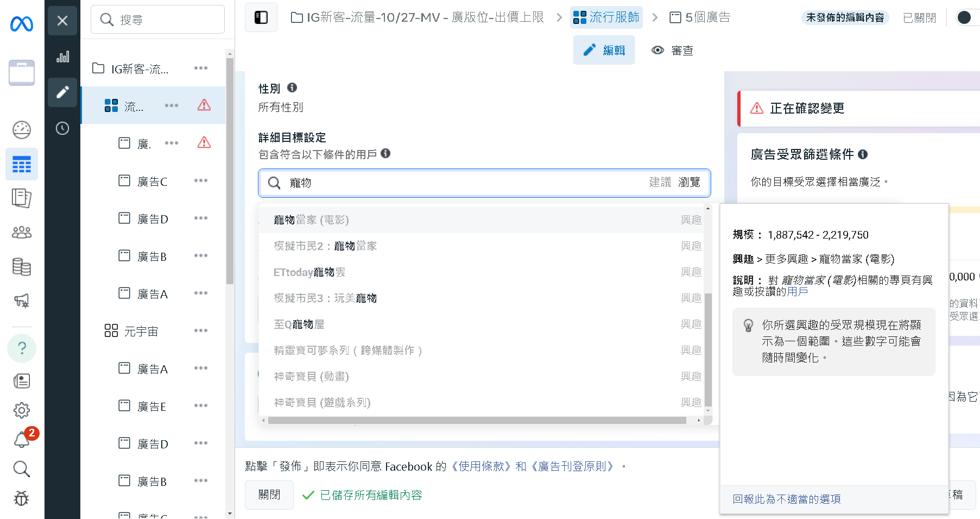Select 至Q寵物屋 suggestion

[482, 324]
